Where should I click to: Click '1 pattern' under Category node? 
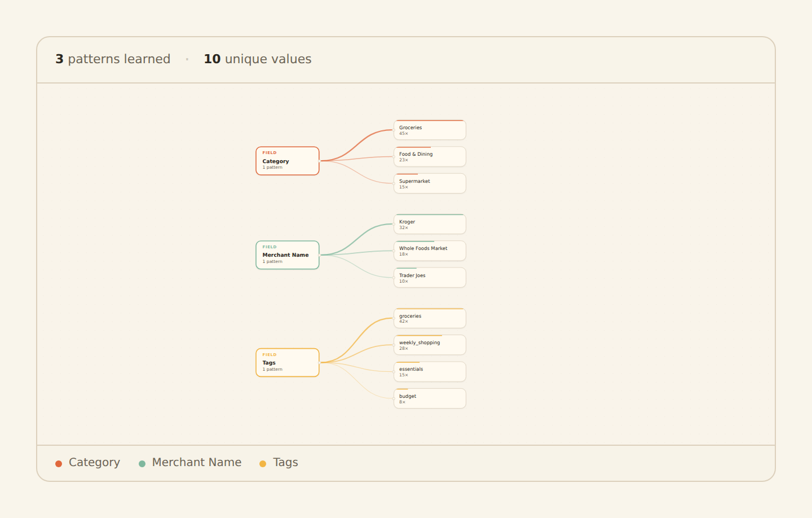[272, 168]
